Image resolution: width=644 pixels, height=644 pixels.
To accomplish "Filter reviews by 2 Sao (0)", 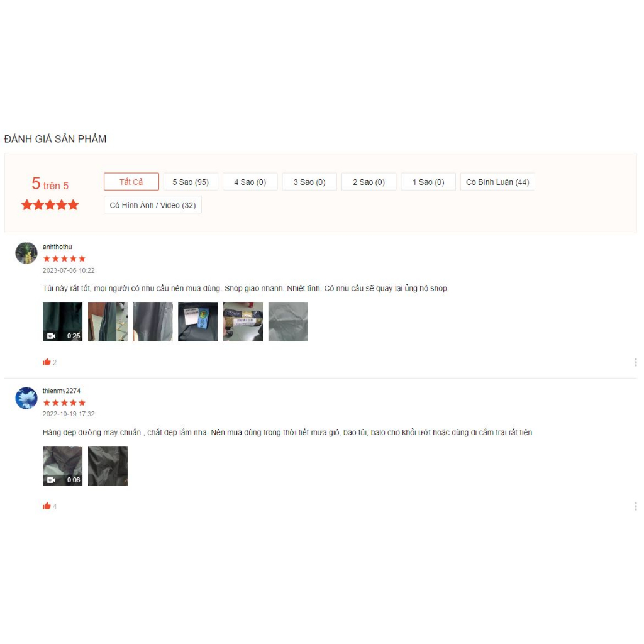I will tap(369, 182).
